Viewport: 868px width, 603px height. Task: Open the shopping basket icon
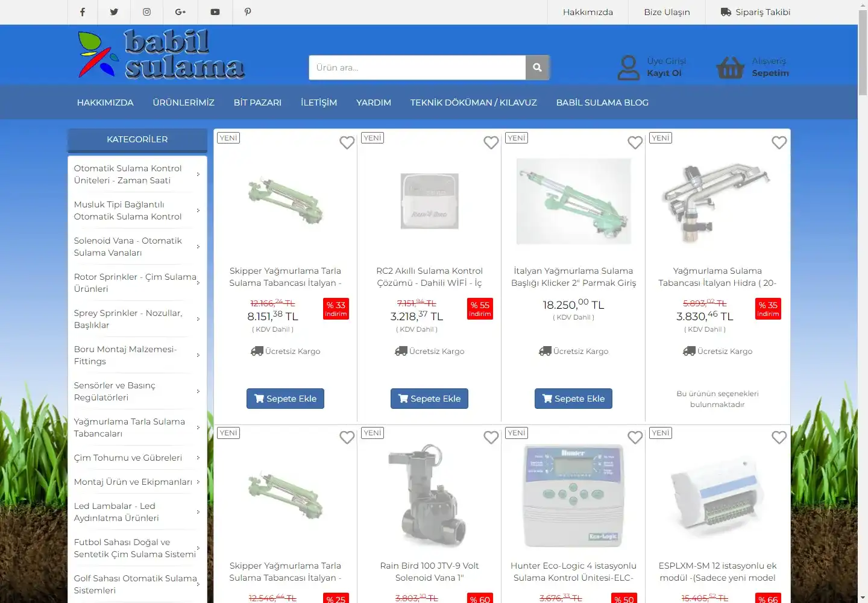731,68
